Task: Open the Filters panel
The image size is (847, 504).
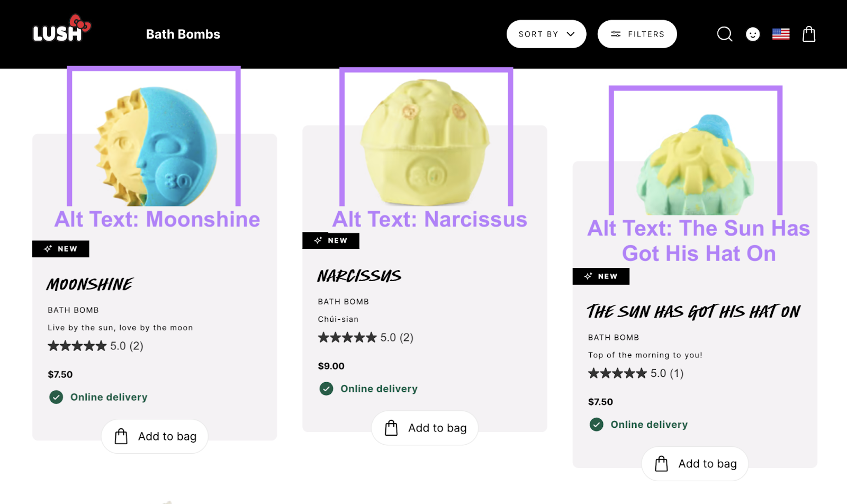Action: pyautogui.click(x=637, y=34)
